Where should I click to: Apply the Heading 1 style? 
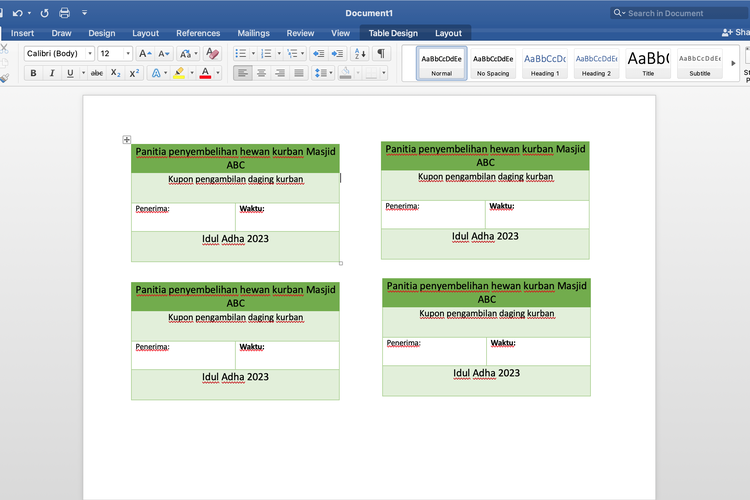tap(545, 63)
